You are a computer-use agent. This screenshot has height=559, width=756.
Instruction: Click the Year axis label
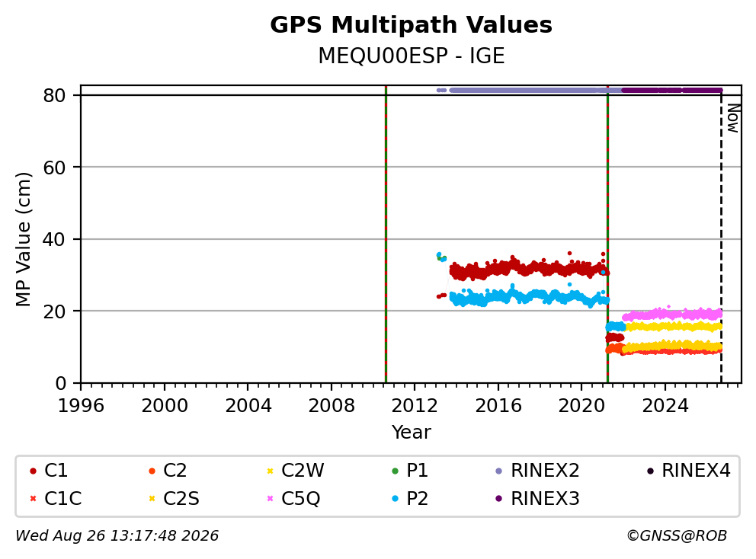[412, 433]
